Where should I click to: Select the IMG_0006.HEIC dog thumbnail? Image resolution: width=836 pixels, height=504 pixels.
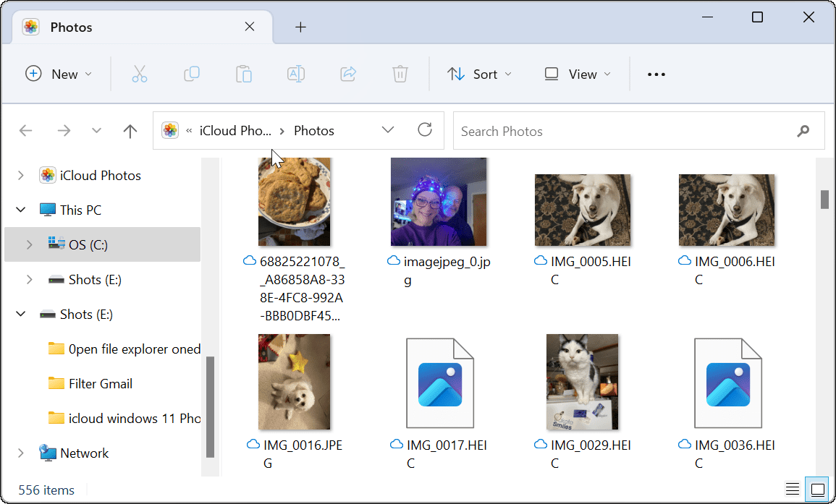point(726,210)
